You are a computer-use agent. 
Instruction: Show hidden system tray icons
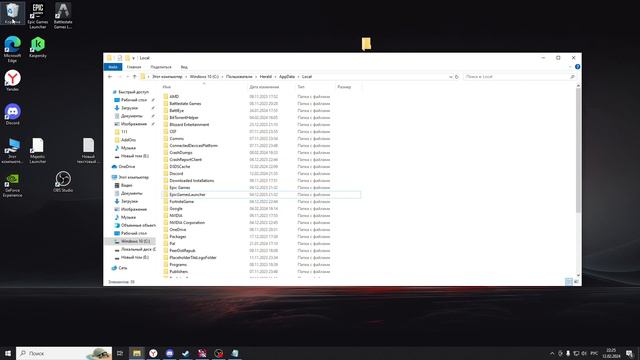pyautogui.click(x=552, y=353)
